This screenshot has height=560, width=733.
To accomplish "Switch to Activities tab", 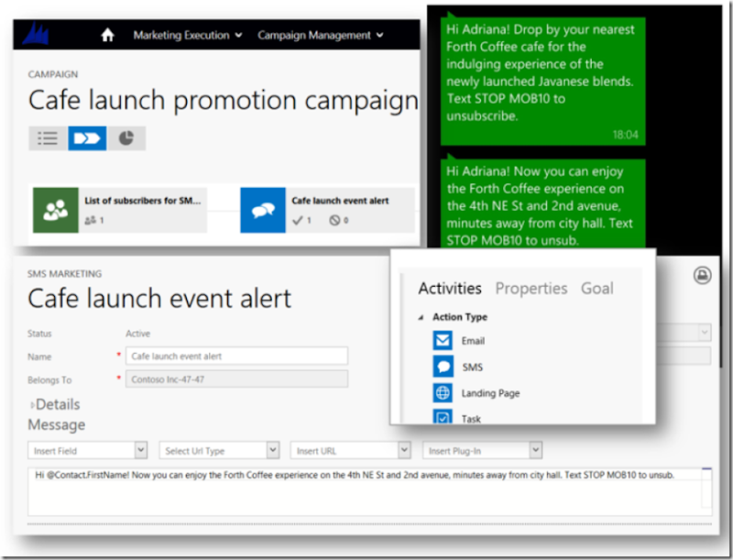I will click(x=450, y=289).
